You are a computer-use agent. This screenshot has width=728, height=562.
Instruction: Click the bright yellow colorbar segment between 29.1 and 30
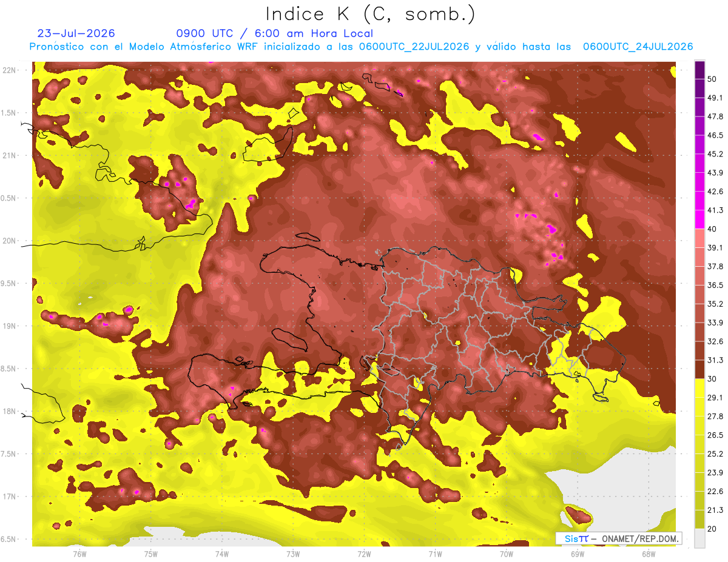(699, 388)
